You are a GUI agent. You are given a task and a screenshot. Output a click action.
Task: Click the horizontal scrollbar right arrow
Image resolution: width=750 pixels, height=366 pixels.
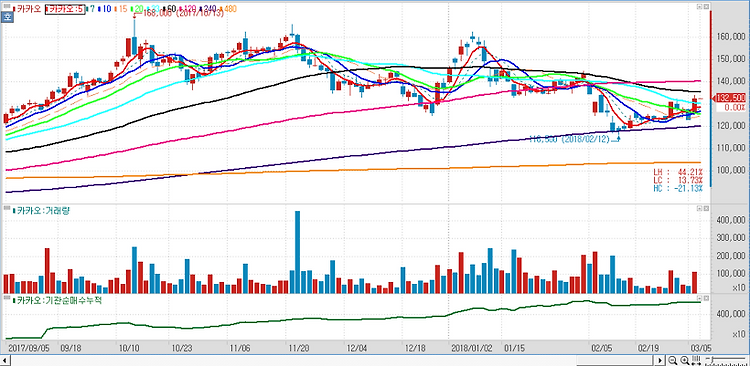point(660,360)
